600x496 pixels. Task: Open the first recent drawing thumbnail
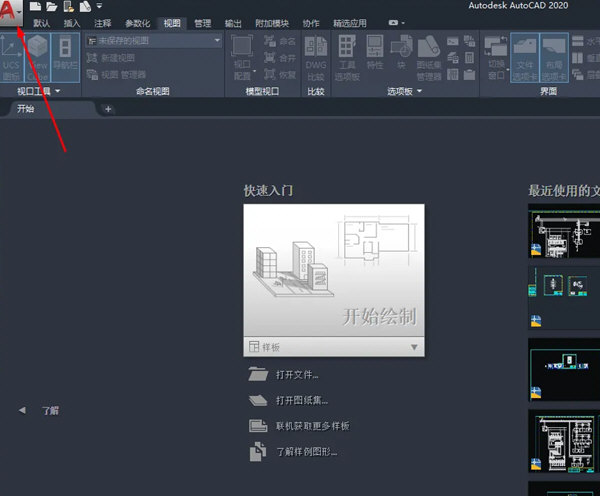coord(563,233)
